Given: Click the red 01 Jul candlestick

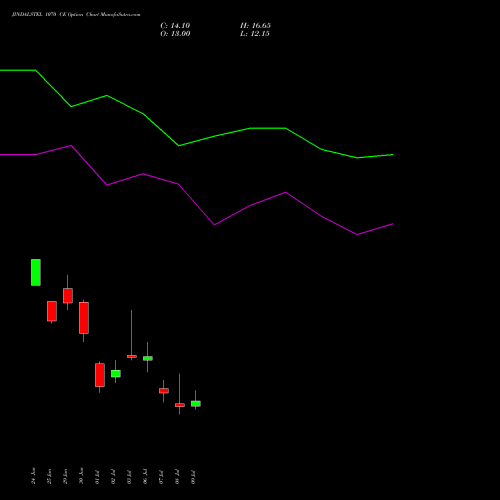Looking at the screenshot, I should pyautogui.click(x=100, y=375).
